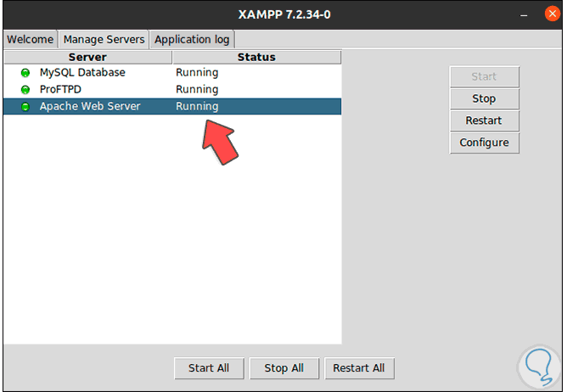Select the ProFTPD server row
Viewport: 567px width, 392px height.
pyautogui.click(x=172, y=89)
